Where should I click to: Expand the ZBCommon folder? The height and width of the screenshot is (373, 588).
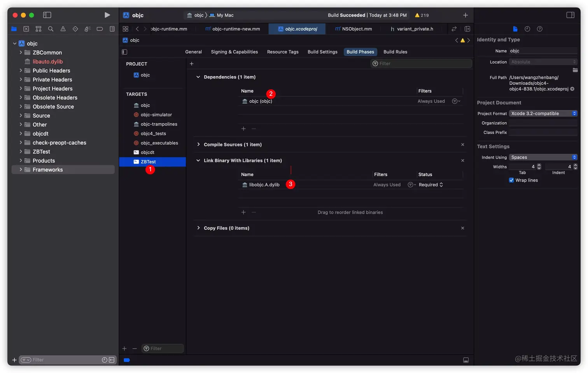[x=21, y=52]
